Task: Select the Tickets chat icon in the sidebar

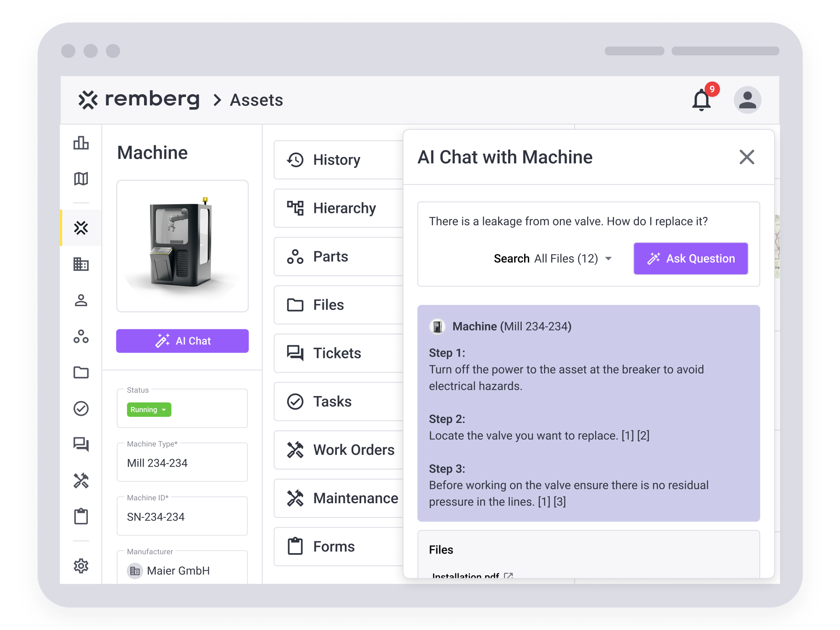Action: 81,445
